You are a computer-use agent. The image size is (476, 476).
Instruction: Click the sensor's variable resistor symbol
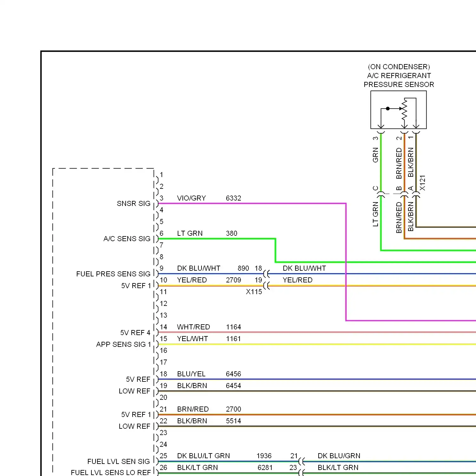click(404, 109)
